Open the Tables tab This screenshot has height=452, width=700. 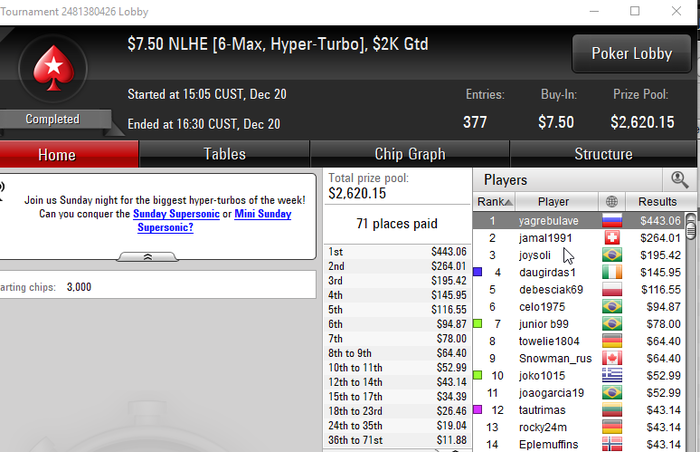[224, 154]
